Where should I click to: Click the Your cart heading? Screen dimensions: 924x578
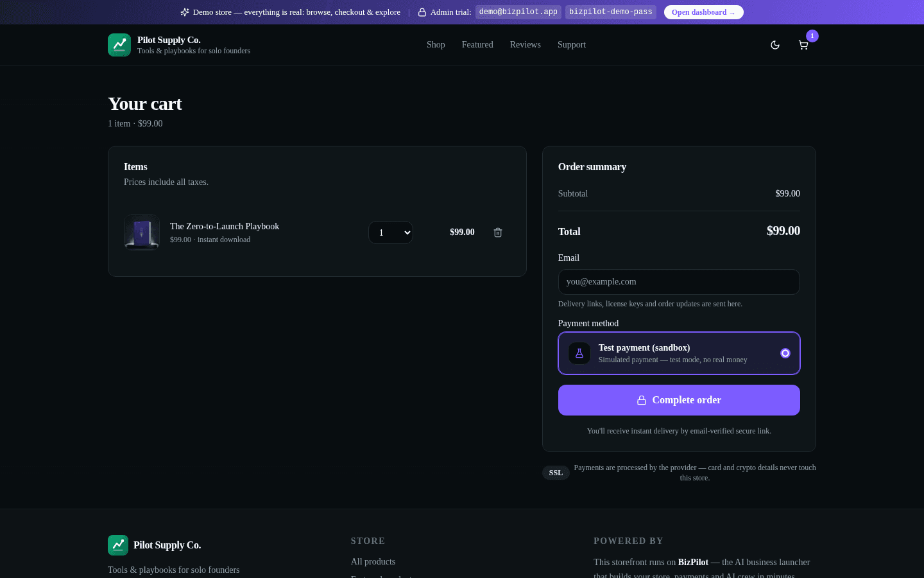tap(145, 103)
